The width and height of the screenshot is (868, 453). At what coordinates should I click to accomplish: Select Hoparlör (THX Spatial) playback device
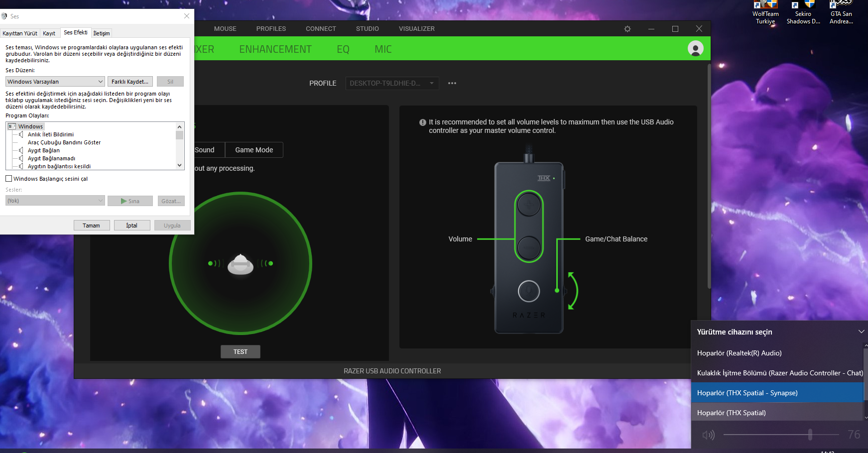777,413
